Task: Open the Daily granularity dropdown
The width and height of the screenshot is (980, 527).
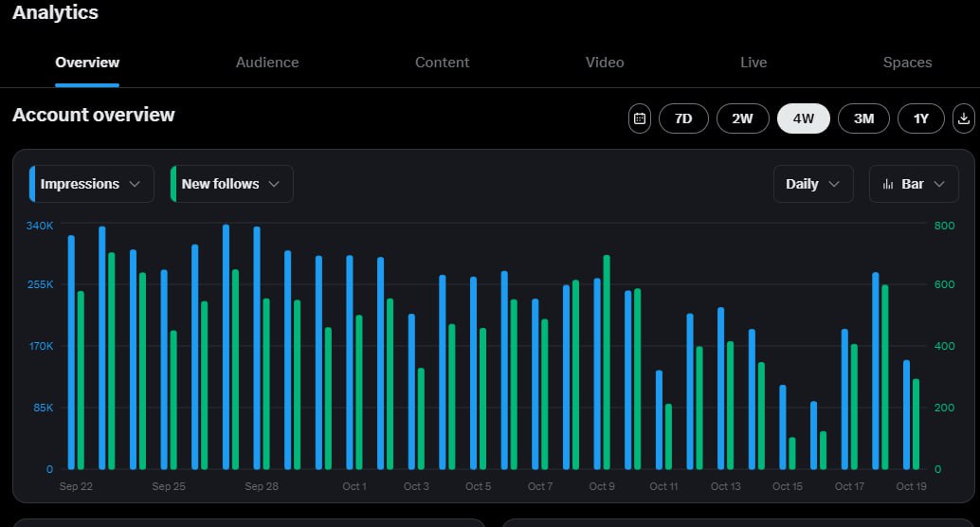Action: click(813, 184)
